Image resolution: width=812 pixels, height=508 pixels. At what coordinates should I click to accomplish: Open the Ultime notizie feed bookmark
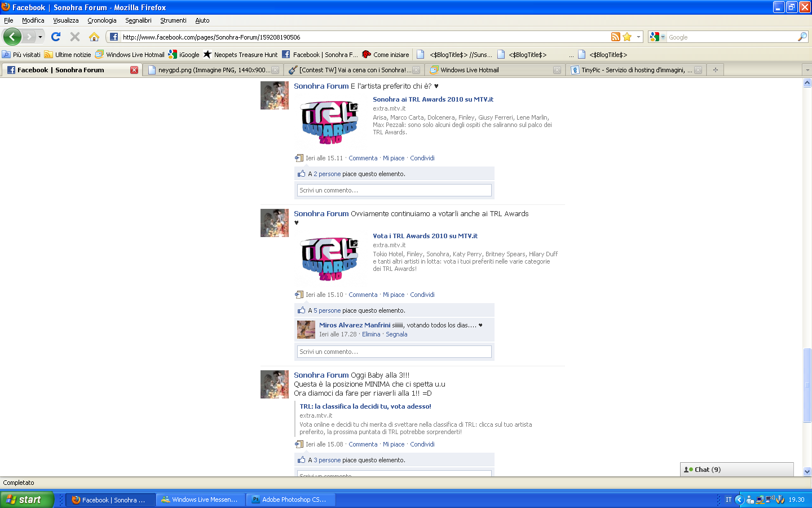pyautogui.click(x=68, y=55)
